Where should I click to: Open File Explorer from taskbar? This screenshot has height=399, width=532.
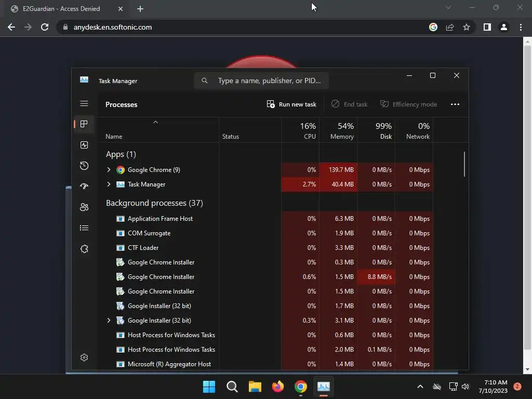pos(255,387)
